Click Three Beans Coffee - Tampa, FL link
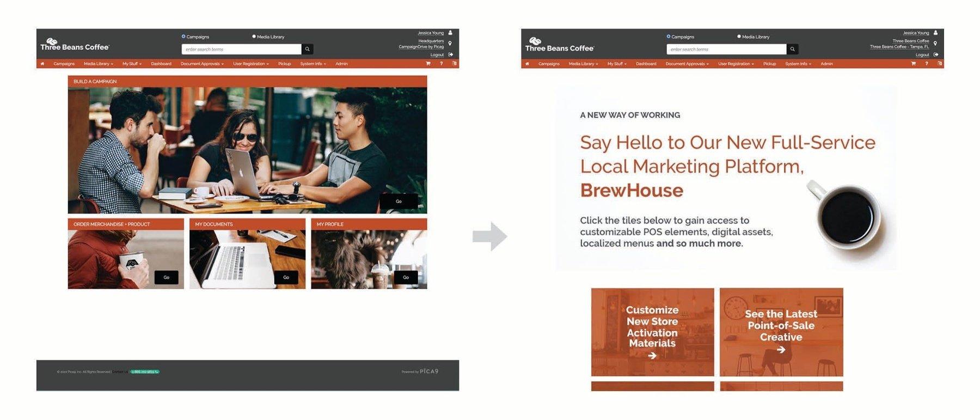980x420 pixels. (x=899, y=47)
